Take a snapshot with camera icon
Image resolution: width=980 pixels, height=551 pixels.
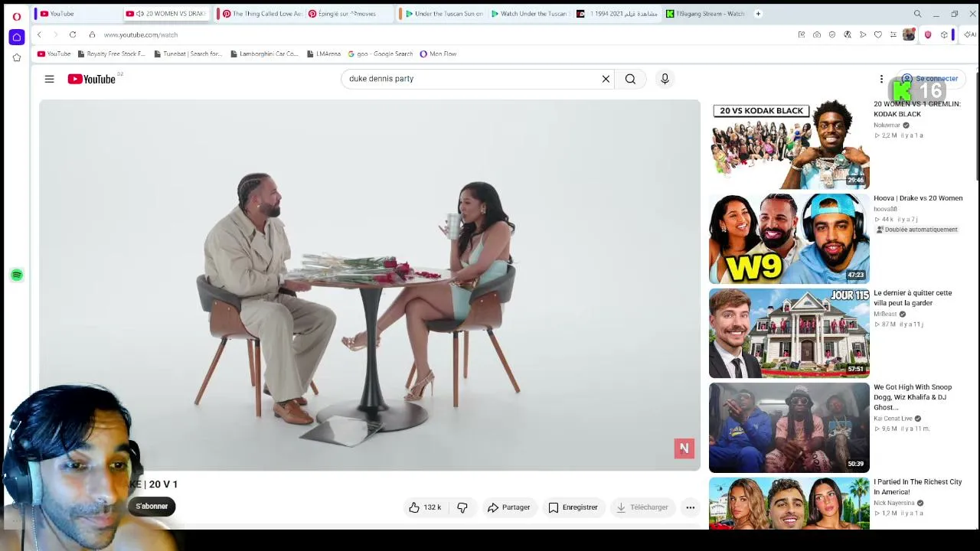point(817,34)
